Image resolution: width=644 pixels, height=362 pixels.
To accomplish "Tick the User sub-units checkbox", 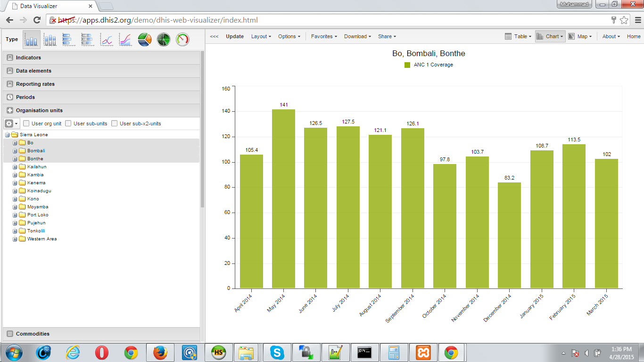I will point(68,123).
